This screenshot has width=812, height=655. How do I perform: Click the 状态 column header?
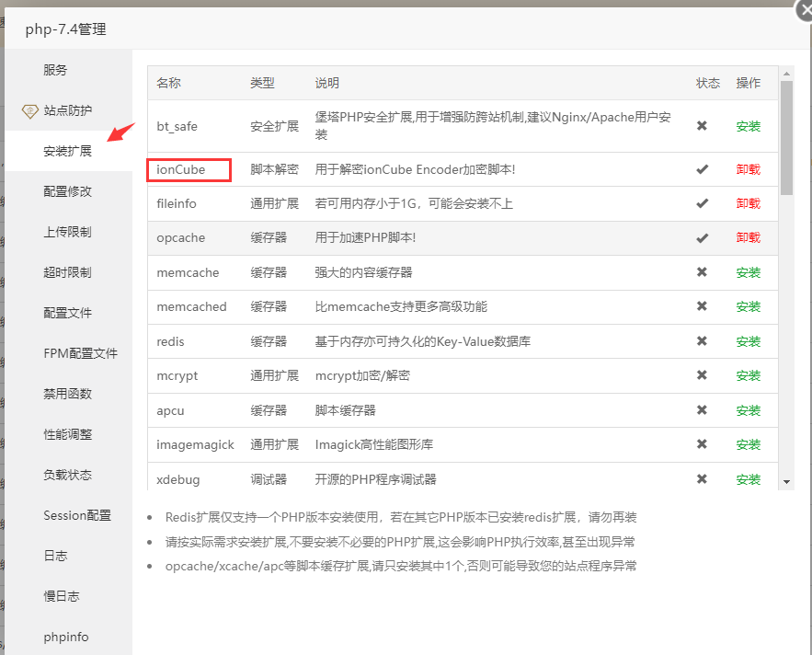[708, 83]
